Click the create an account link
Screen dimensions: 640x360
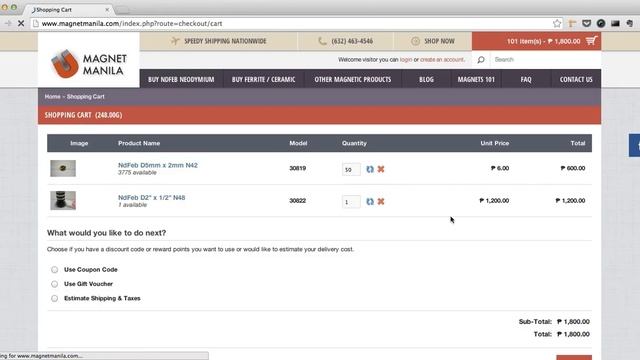(x=442, y=60)
